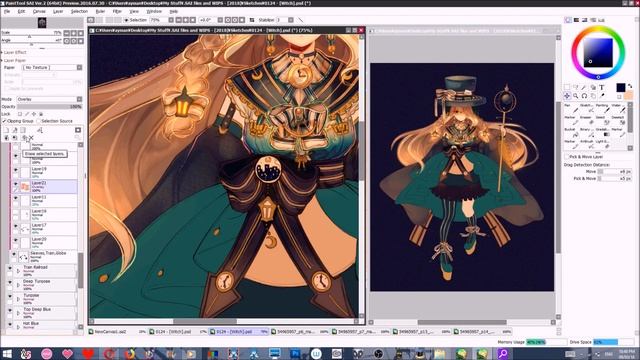Select the Layer13 row

pos(43,200)
